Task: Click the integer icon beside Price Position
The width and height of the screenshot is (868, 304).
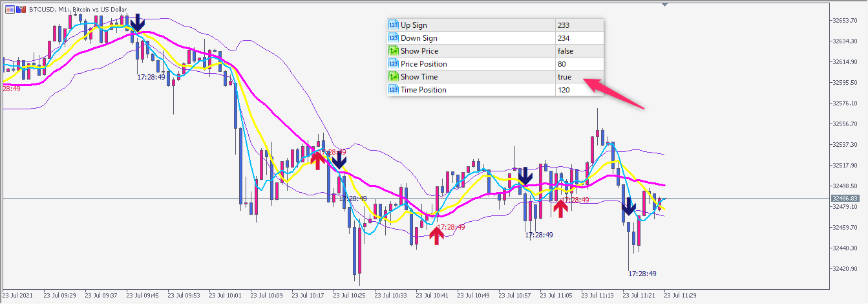Action: 393,64
